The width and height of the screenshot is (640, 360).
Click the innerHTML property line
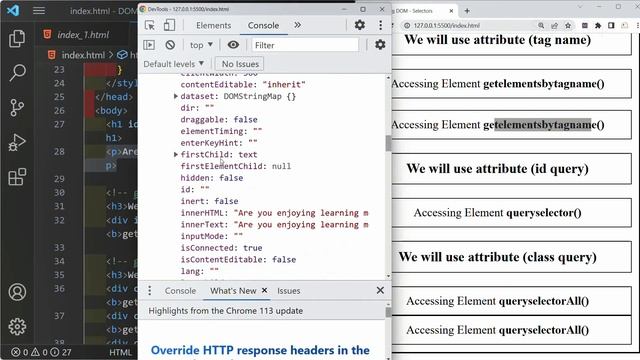[274, 213]
